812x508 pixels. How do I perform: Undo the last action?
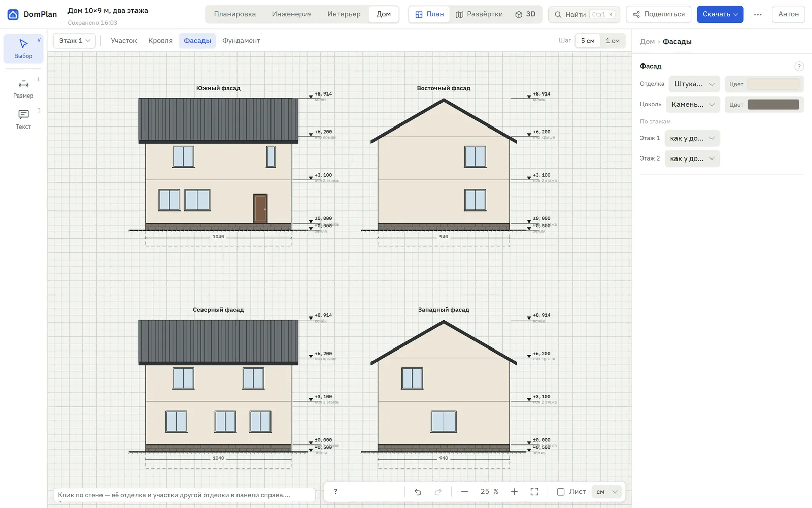coord(418,492)
